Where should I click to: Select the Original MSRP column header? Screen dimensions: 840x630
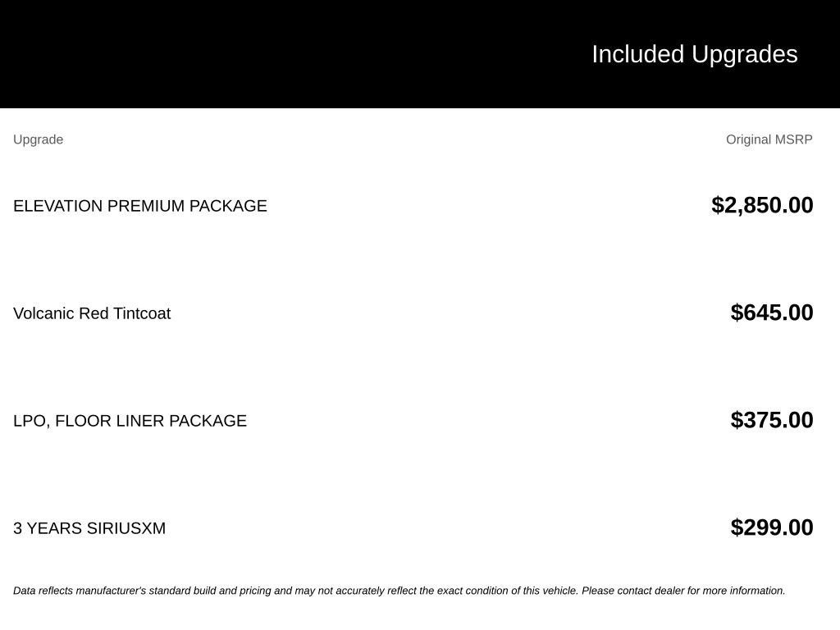[769, 139]
